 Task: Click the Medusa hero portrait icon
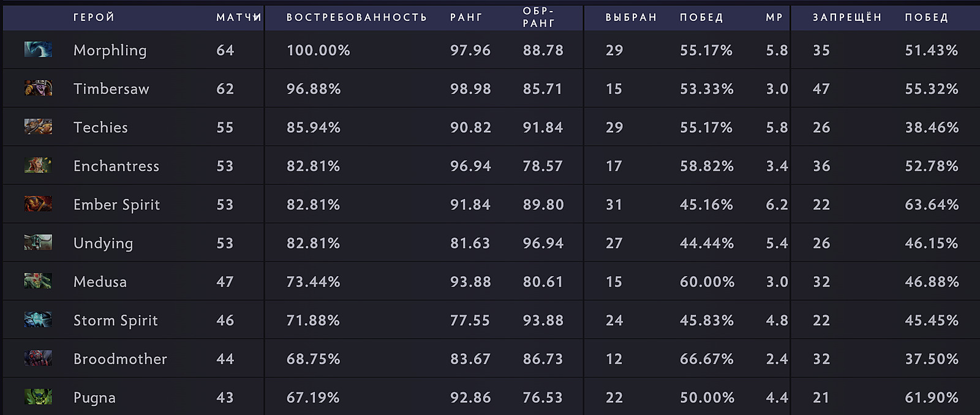[38, 281]
